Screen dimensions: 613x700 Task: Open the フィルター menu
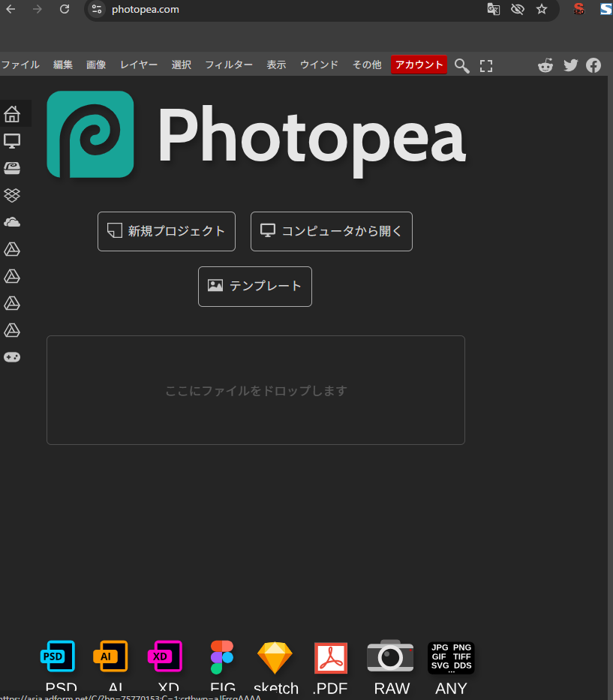[229, 65]
